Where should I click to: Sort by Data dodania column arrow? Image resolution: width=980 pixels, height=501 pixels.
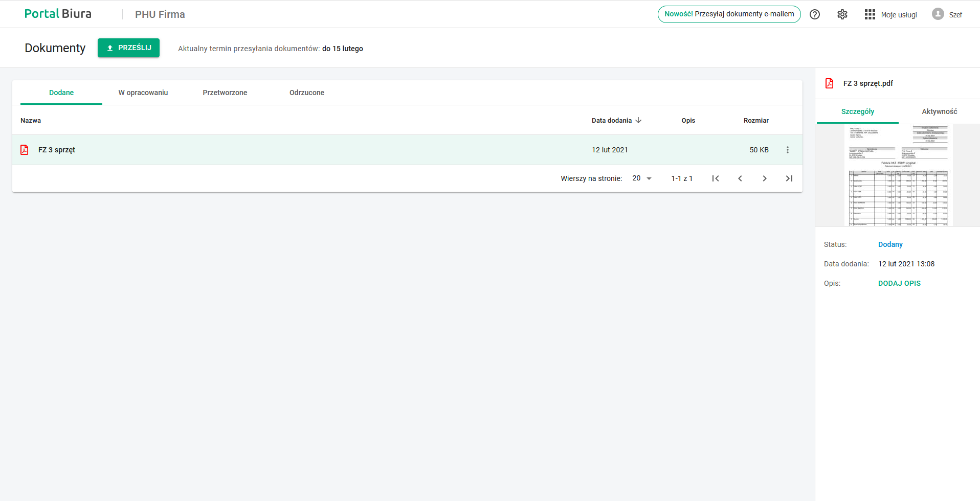pos(638,120)
